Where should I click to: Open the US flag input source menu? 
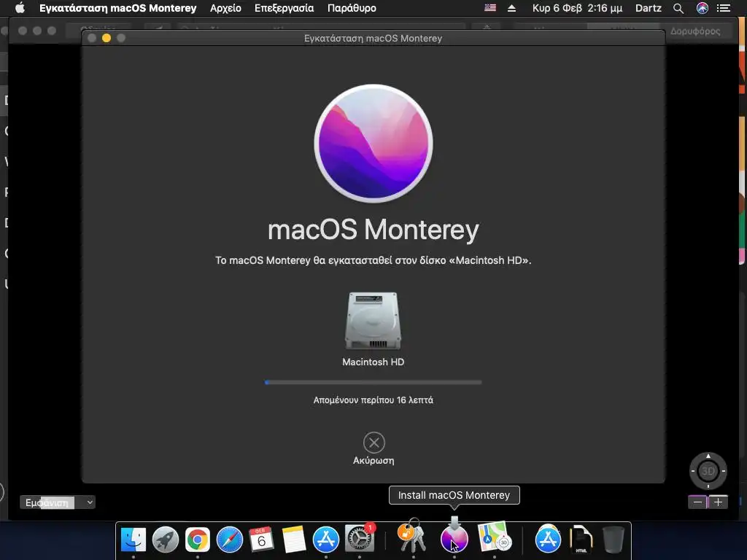(x=490, y=8)
